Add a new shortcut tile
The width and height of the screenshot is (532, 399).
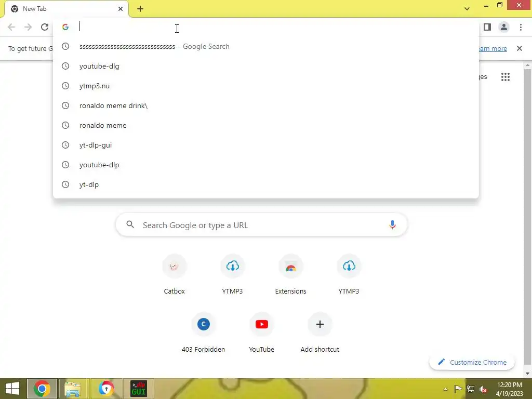tap(320, 332)
